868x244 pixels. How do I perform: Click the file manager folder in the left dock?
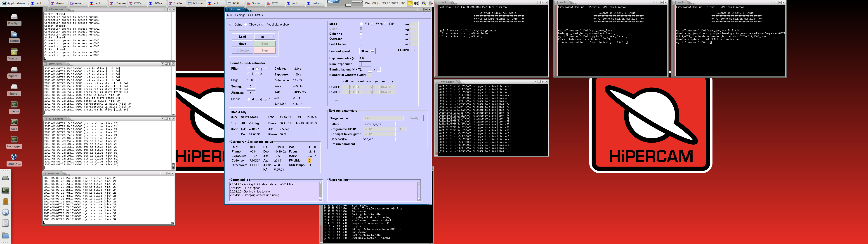5,235
